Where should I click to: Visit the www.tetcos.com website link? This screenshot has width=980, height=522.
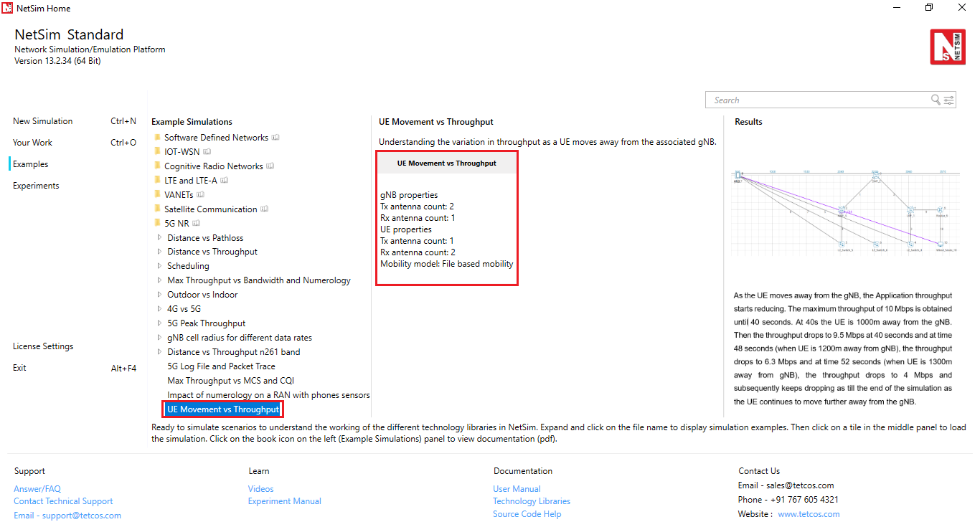point(809,514)
